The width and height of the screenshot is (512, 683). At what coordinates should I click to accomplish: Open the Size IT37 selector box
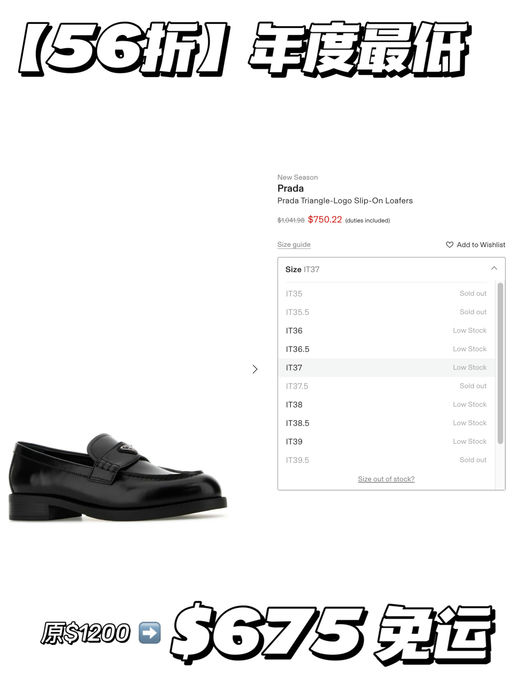391,269
